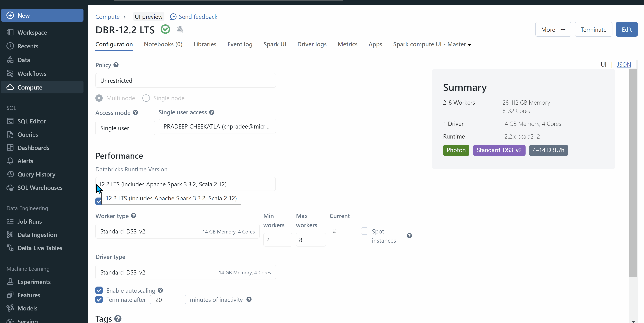Screen dimensions: 644x323
Task: Open Features sidebar icon
Action: click(x=10, y=295)
